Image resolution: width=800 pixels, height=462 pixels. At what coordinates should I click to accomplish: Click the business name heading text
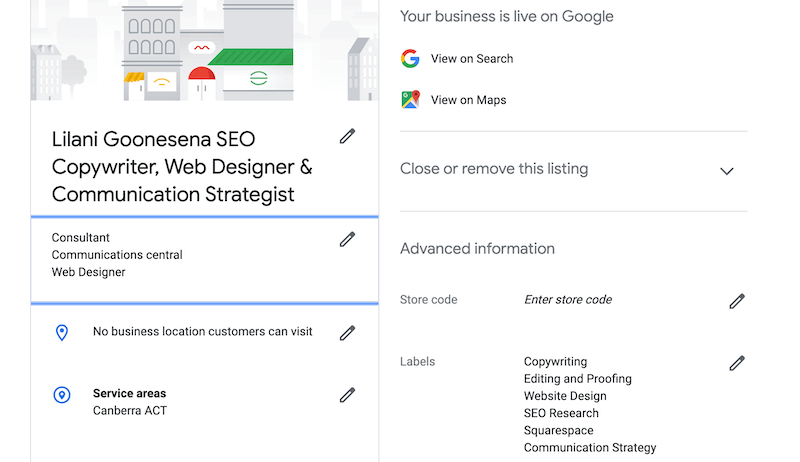(x=182, y=167)
